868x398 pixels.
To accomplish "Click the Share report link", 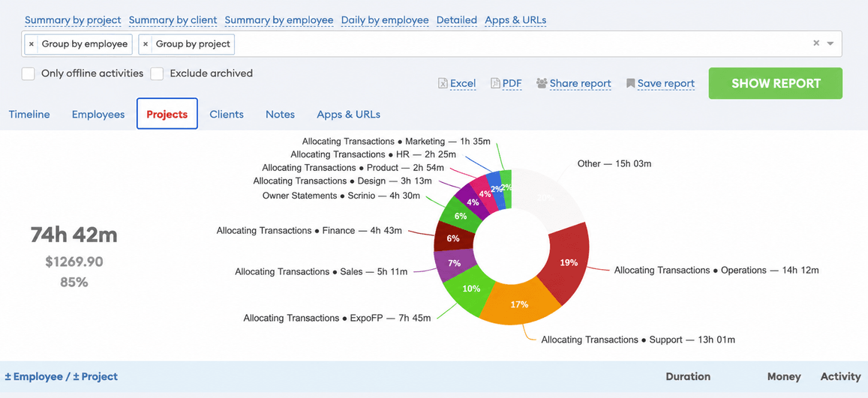I will [580, 84].
